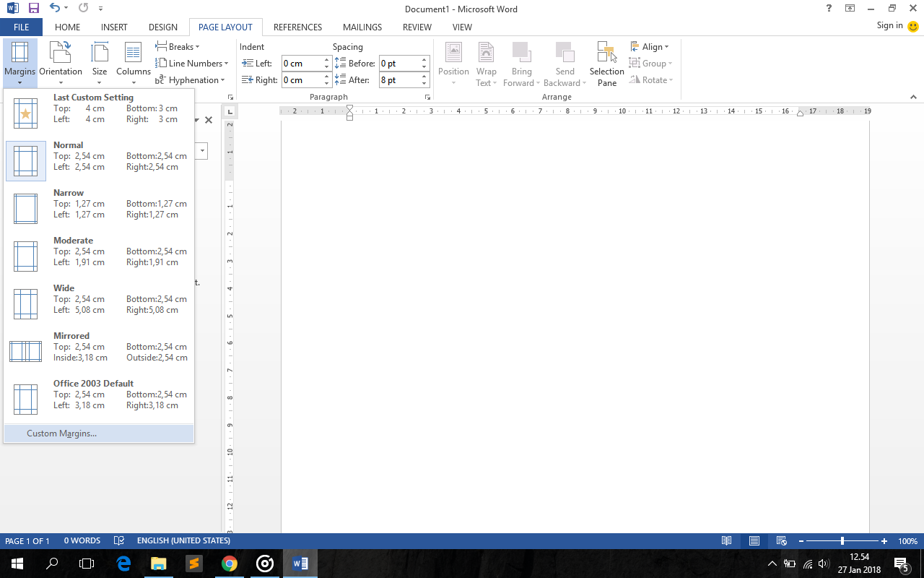Open the page Size dropdown
The height and width of the screenshot is (578, 924).
tap(100, 63)
